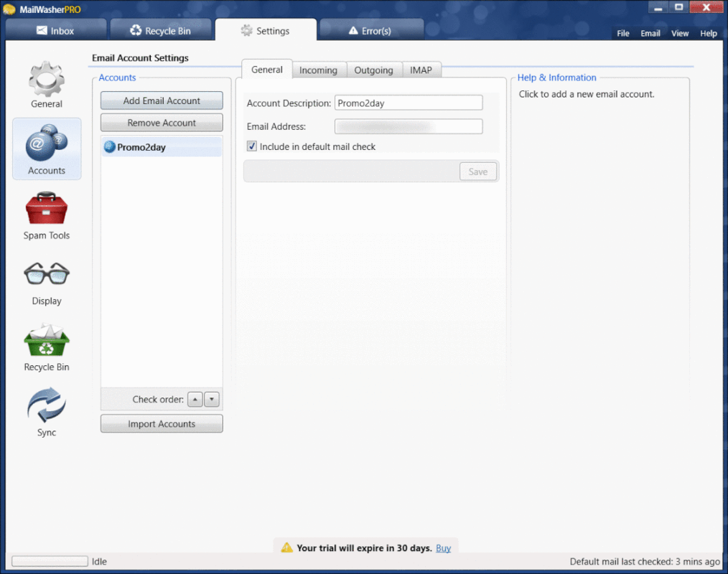Open Display glasses icon

47,273
